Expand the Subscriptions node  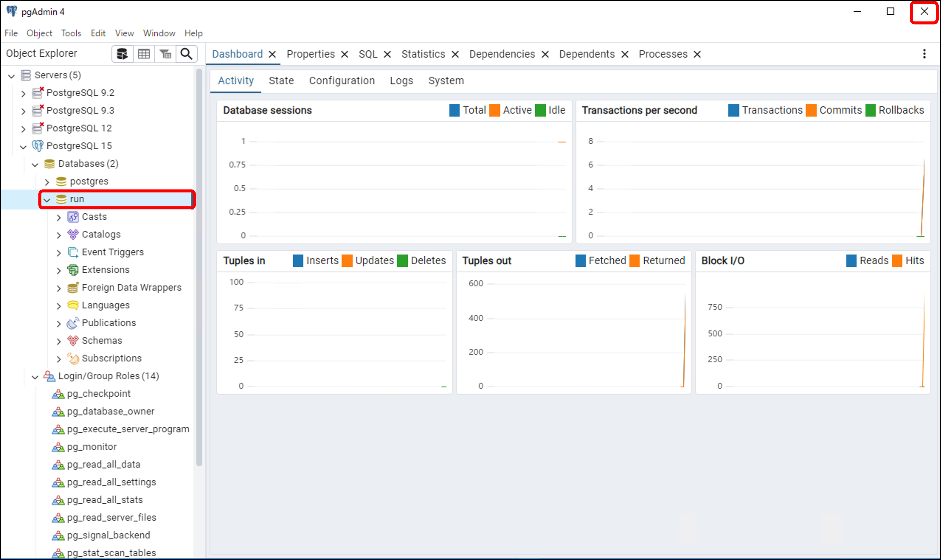tap(59, 359)
